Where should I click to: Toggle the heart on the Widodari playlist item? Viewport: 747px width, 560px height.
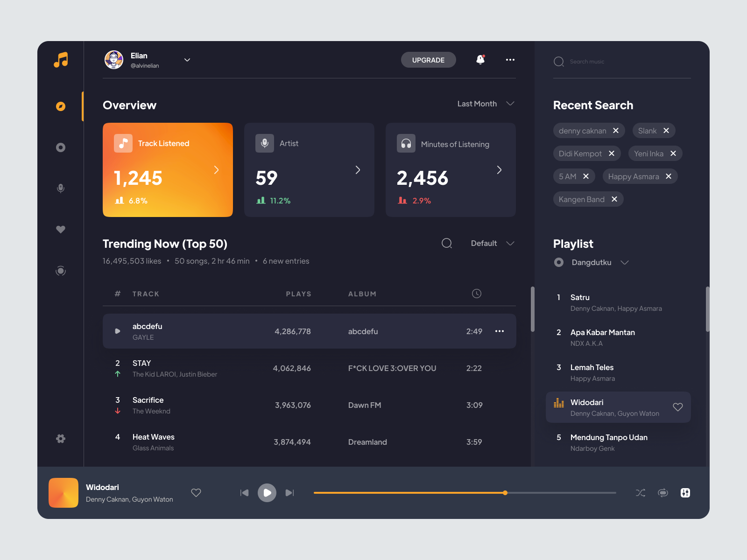678,407
